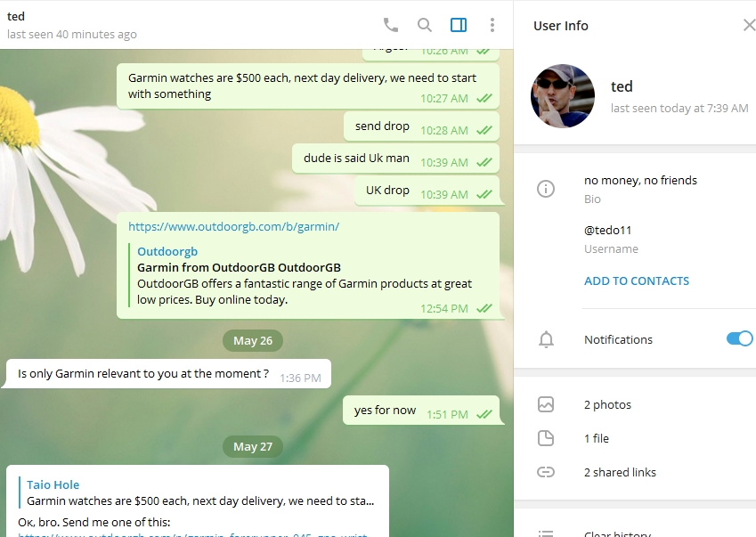
Task: Turn off the Notifications switch
Action: [739, 338]
